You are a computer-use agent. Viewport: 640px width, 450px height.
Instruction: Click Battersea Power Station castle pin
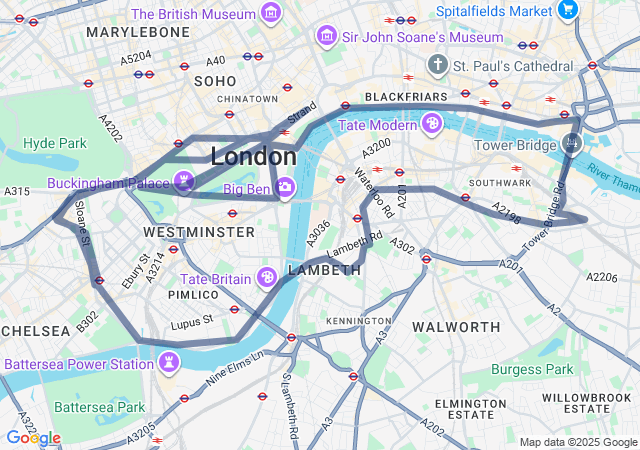tap(169, 363)
